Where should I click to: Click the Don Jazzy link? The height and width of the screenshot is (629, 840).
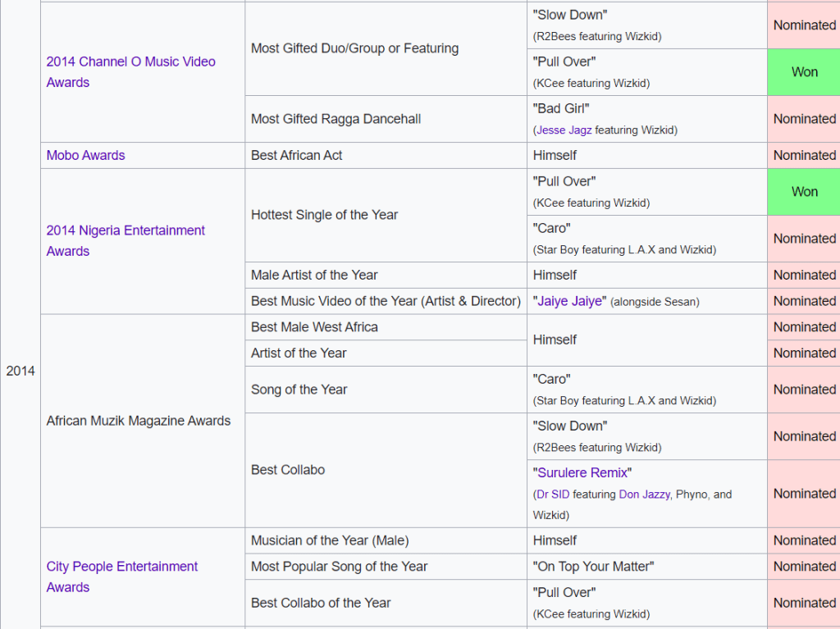coord(644,495)
